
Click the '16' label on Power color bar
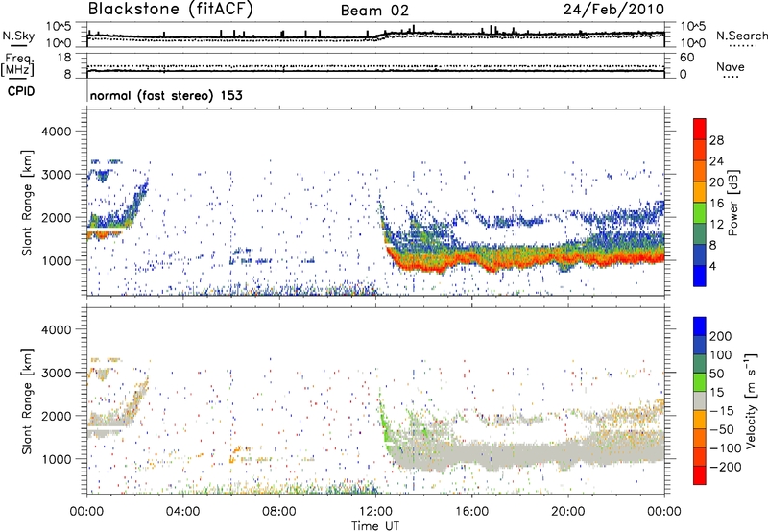pos(716,204)
